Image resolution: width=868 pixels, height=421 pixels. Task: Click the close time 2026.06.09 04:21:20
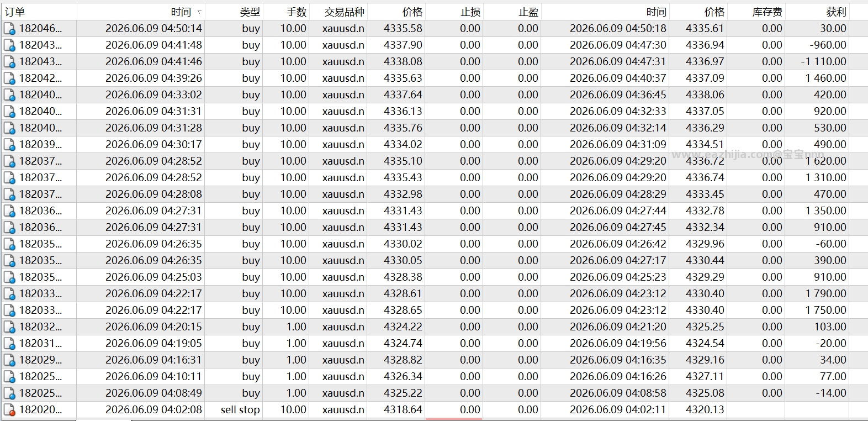tap(618, 327)
